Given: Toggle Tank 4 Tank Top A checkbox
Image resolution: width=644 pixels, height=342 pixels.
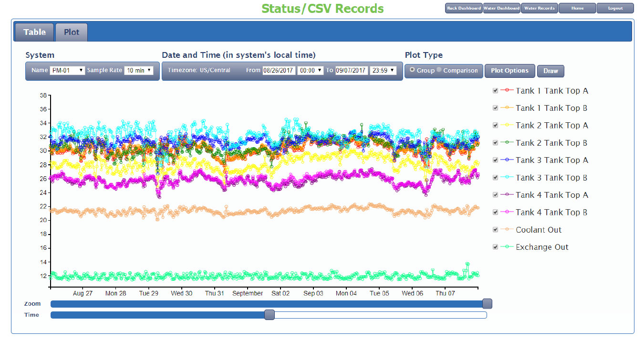Looking at the screenshot, I should pyautogui.click(x=495, y=195).
